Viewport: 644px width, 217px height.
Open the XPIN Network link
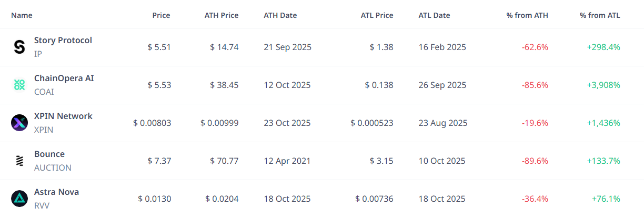click(x=63, y=116)
